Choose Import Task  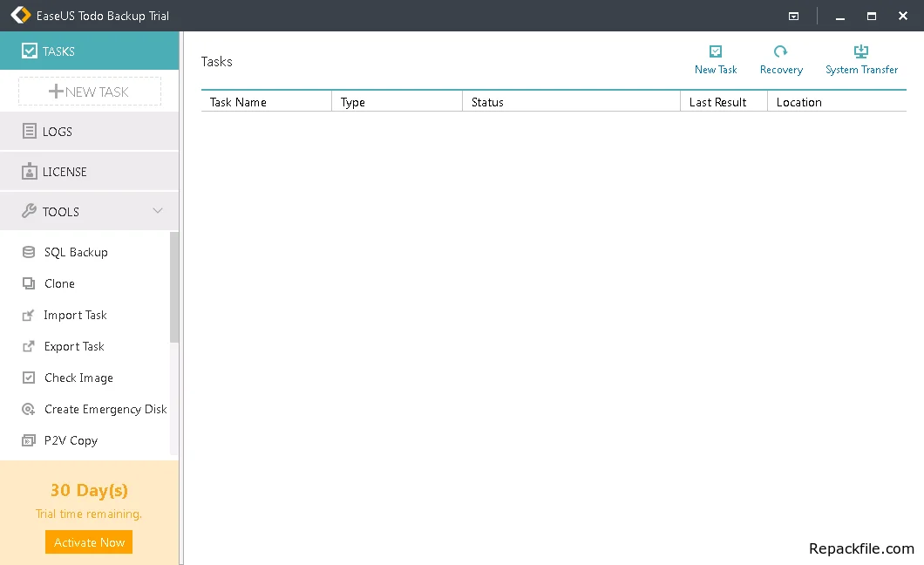point(76,316)
